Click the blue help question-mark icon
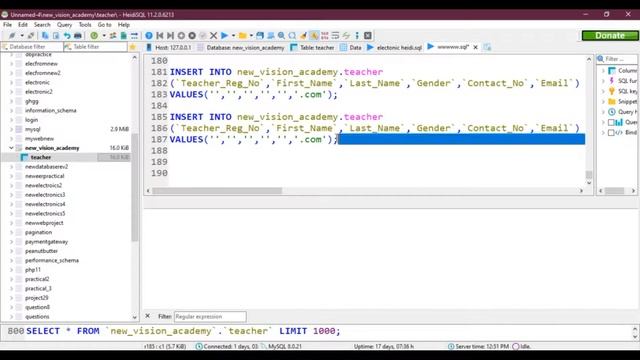The width and height of the screenshot is (640, 360). [x=149, y=36]
